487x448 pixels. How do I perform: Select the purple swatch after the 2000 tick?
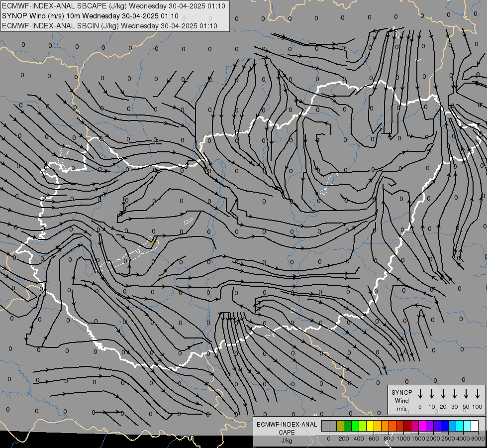430,426
